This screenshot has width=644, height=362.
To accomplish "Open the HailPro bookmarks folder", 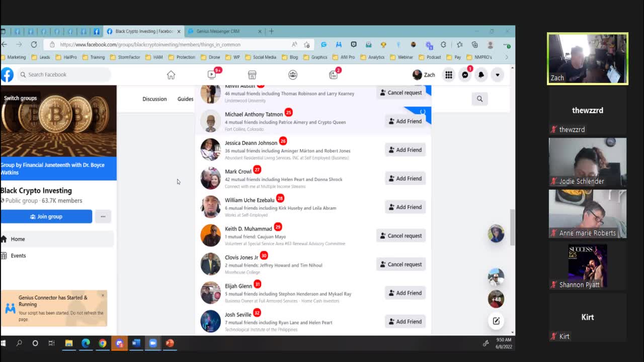I will [66, 57].
